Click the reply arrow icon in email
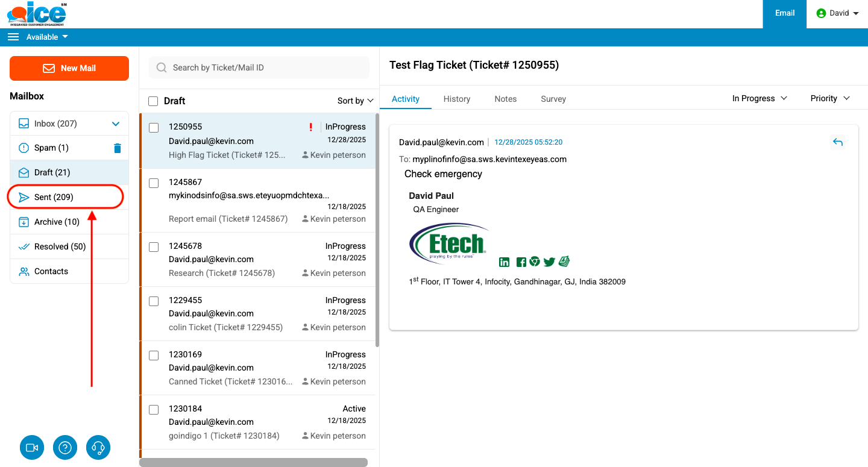Viewport: 868px width, 467px height. (837, 142)
